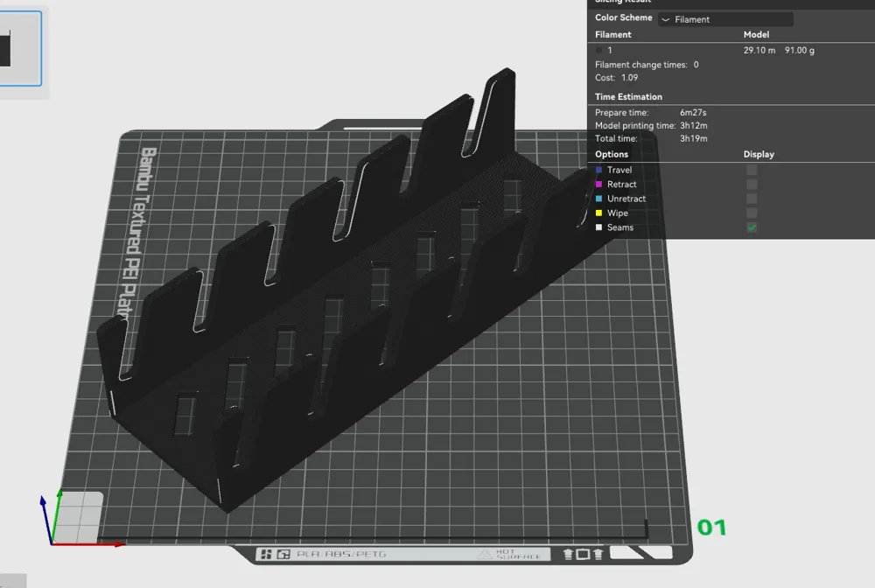Click the 'Filament' column header
Viewport: 875px width, 588px height.
pos(612,35)
